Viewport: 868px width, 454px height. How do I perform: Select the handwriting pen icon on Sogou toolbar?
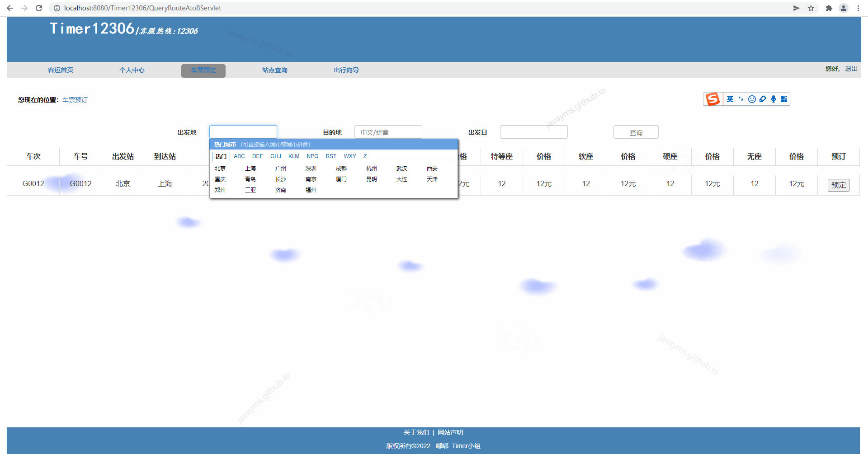tap(763, 99)
